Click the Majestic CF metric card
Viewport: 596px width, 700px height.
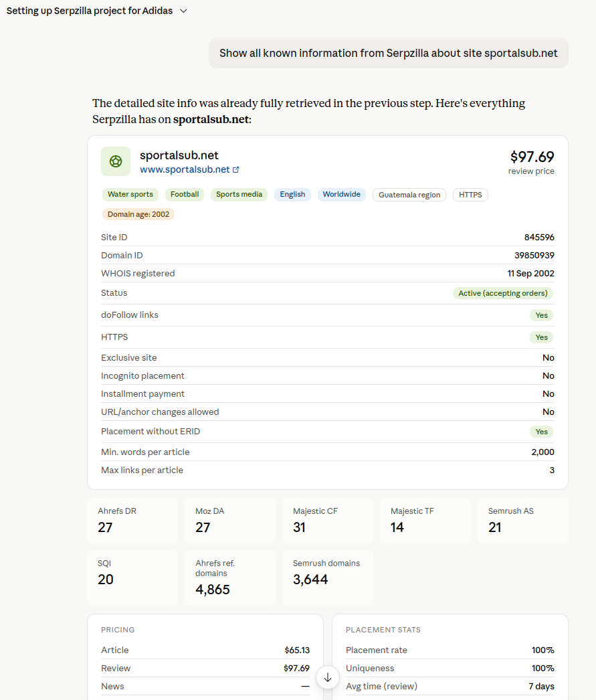tap(328, 521)
